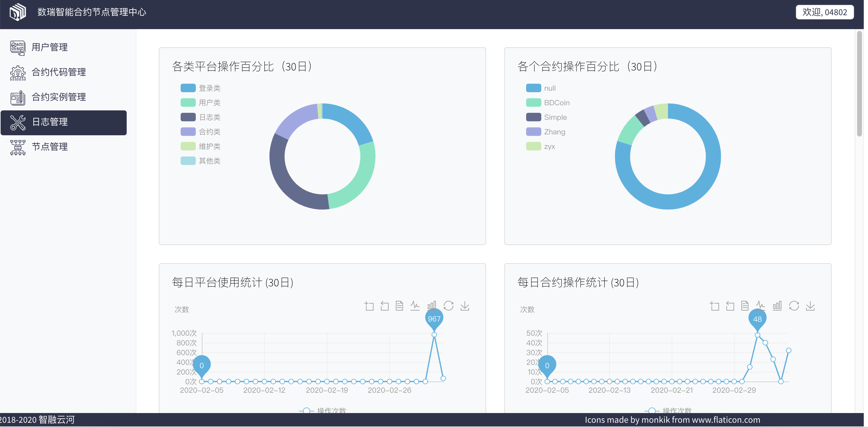Click 其他类 light-blue color swatch
Image resolution: width=868 pixels, height=427 pixels.
pyautogui.click(x=188, y=161)
